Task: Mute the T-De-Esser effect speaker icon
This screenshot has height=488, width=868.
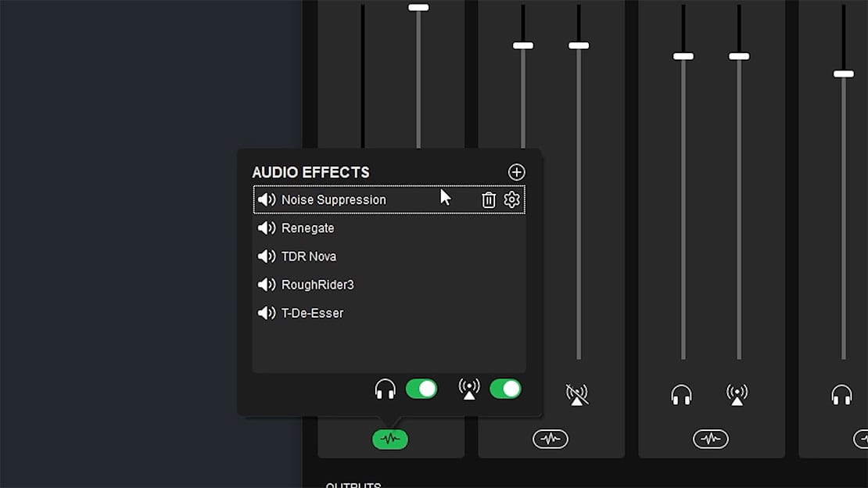Action: [x=267, y=313]
